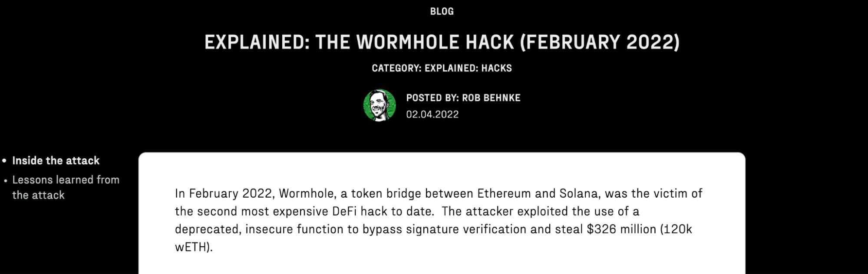This screenshot has width=868, height=274.
Task: Click the "CATEGORY:" label text
Action: point(396,68)
